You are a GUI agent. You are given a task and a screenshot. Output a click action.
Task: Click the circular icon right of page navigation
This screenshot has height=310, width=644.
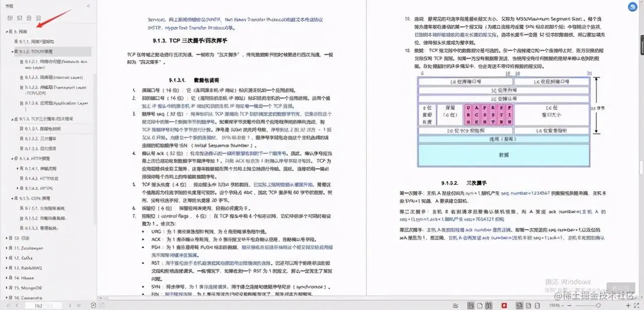(93, 305)
